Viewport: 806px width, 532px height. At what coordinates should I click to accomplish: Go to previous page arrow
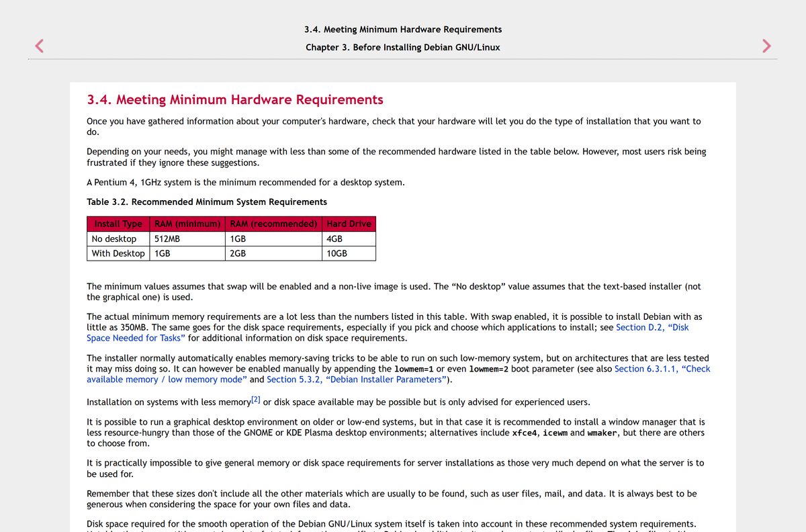[x=40, y=46]
